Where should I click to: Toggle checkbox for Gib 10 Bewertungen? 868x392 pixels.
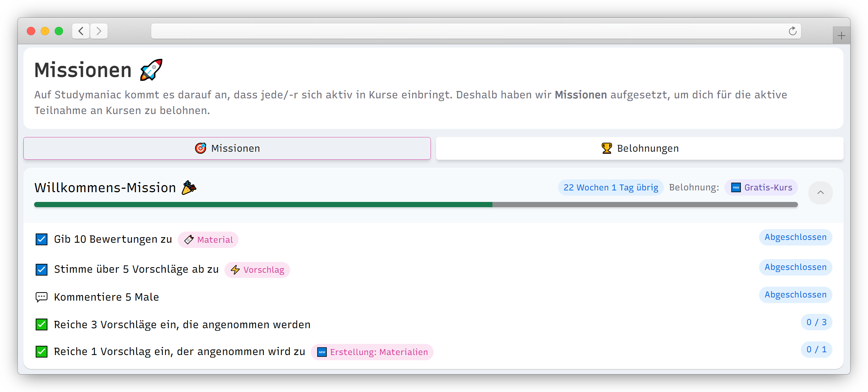[41, 240]
